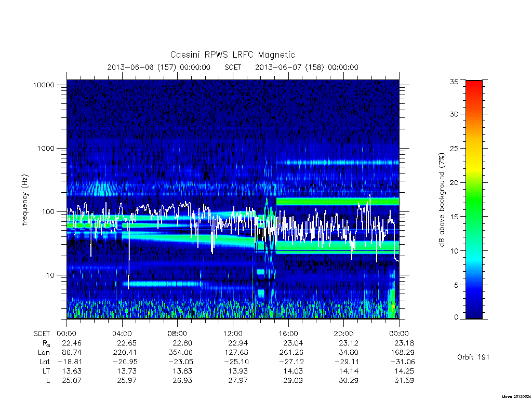The image size is (532, 399).
Task: Click the cyan band near 7 Hz
Action: [162, 284]
